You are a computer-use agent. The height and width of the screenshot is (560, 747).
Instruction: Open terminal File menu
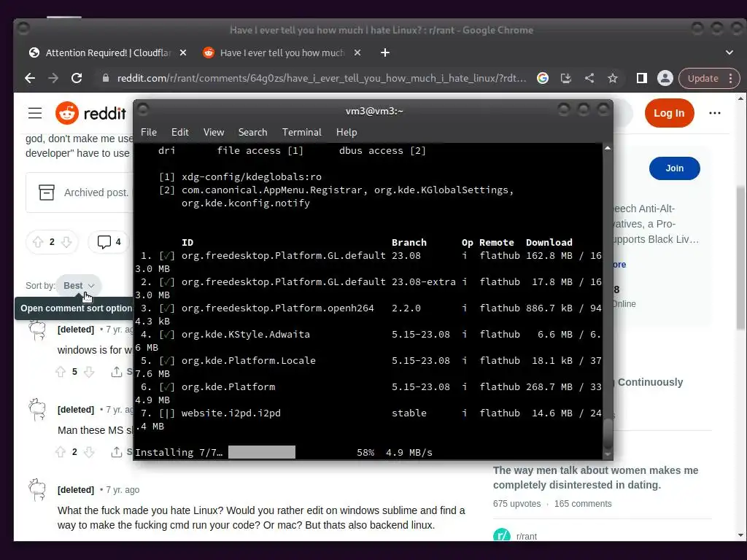click(x=149, y=133)
